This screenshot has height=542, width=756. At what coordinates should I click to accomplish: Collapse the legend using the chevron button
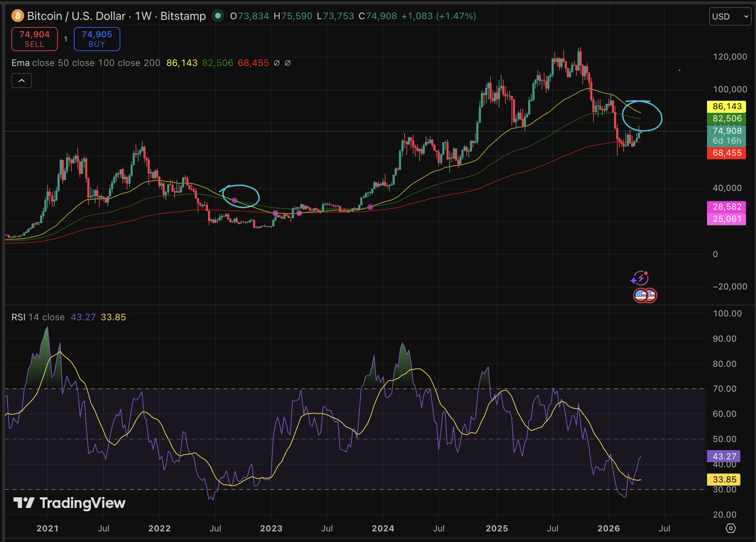(21, 81)
